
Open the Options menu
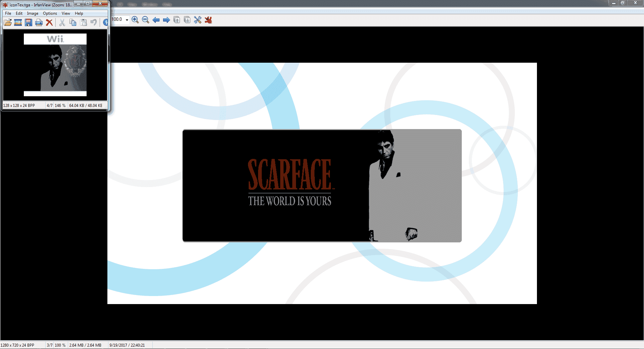click(x=50, y=13)
